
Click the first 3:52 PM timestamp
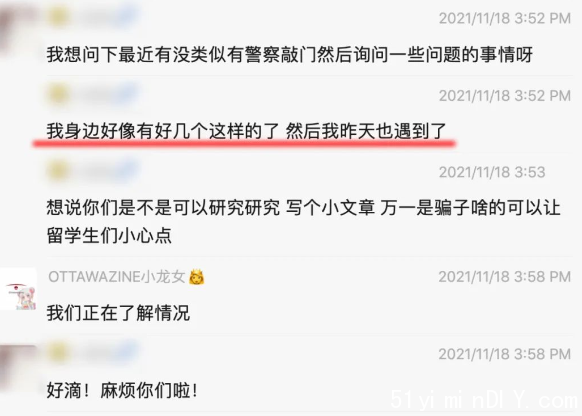[505, 18]
